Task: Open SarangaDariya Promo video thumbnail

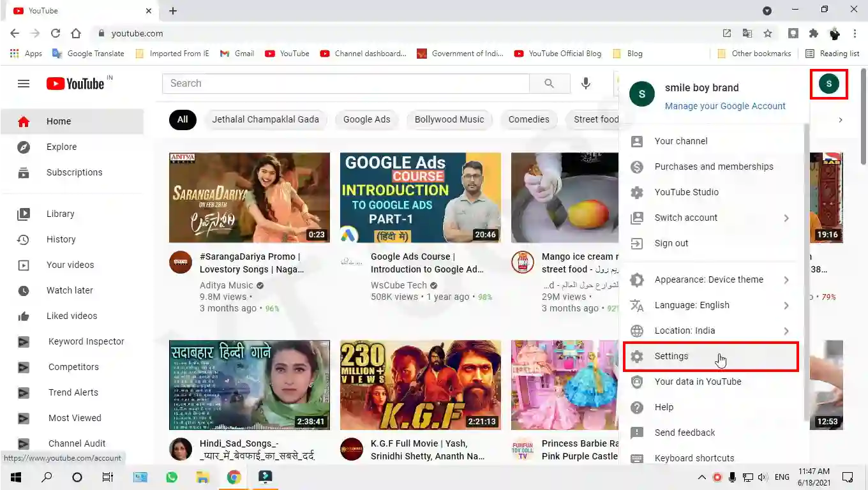Action: point(250,197)
